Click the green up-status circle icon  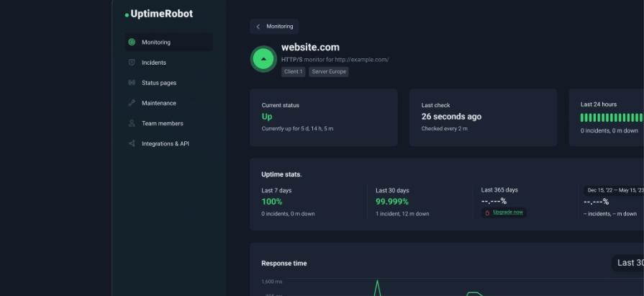[263, 59]
